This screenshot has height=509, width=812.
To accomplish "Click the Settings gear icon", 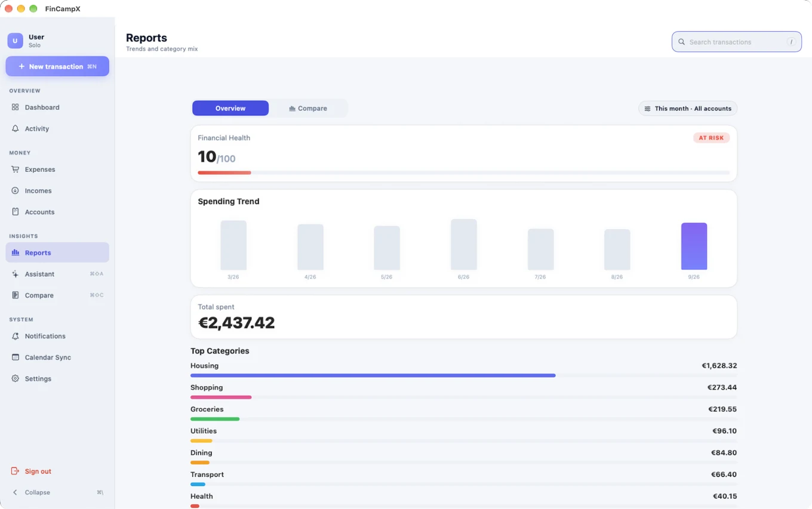I will point(16,379).
